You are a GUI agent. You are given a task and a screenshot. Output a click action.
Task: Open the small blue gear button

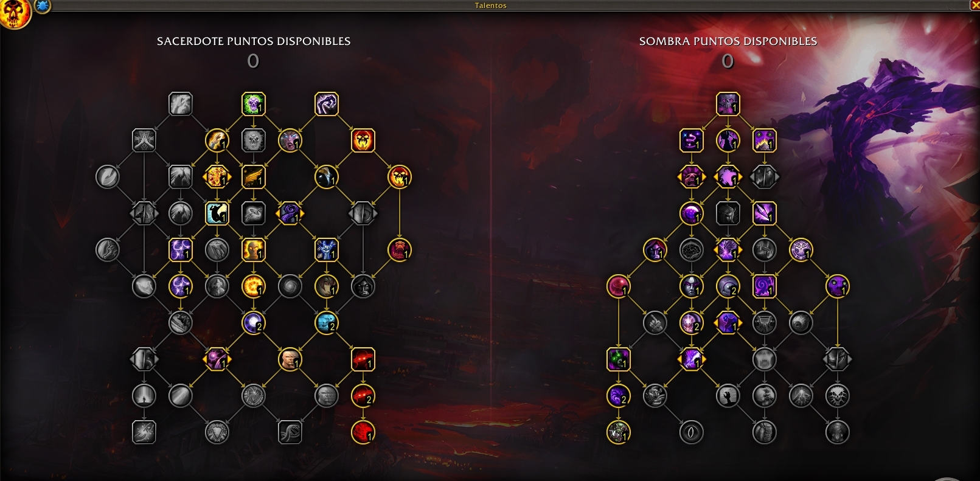42,6
